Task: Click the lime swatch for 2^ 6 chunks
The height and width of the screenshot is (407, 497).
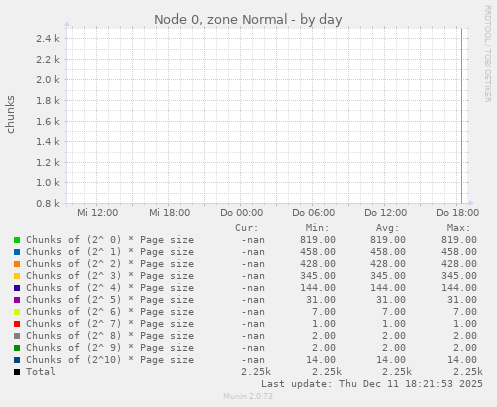Action: (17, 312)
